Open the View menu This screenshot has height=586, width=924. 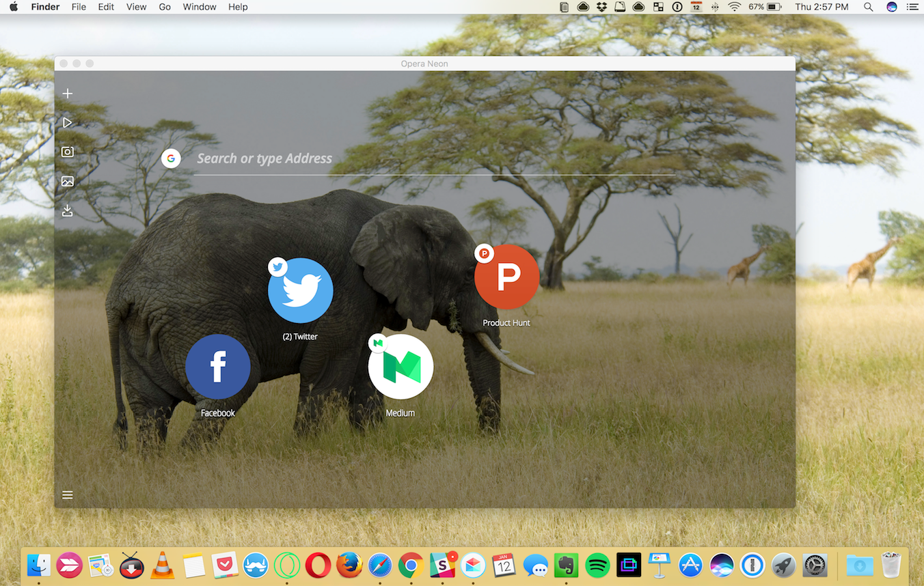point(137,7)
